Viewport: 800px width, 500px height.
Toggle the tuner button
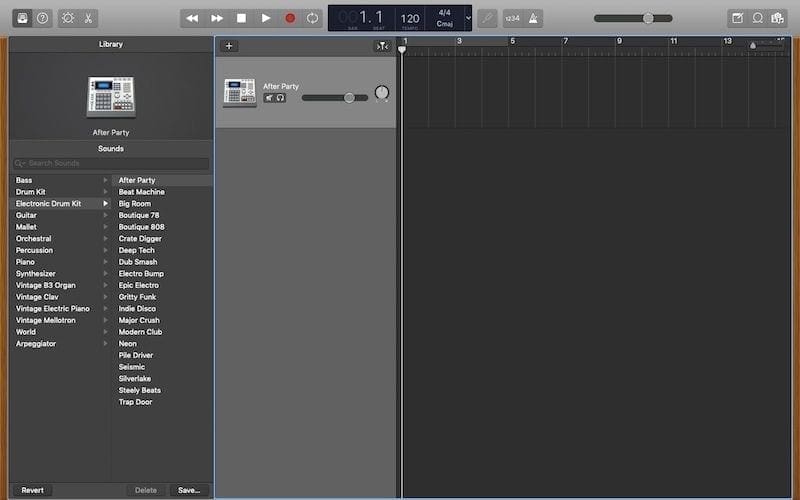click(x=487, y=18)
